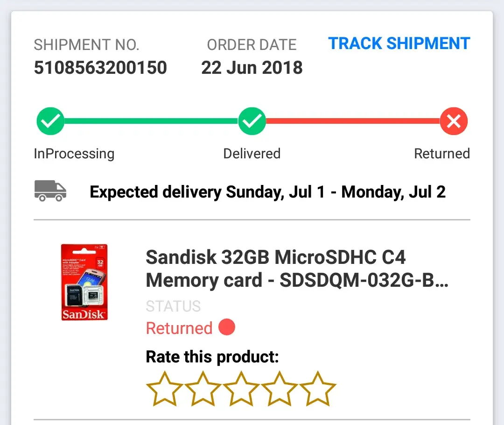Open the SanDisk memory card thumbnail
Screen dimensions: 504x425
[x=84, y=282]
